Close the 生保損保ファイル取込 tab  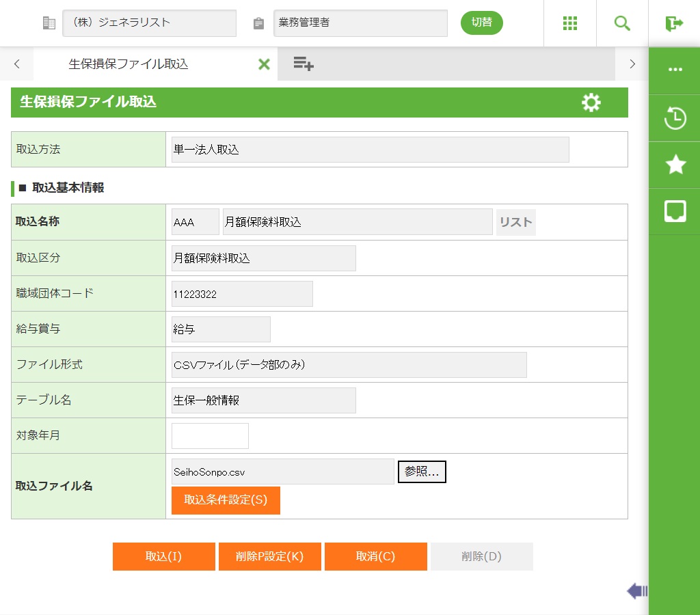(x=264, y=64)
